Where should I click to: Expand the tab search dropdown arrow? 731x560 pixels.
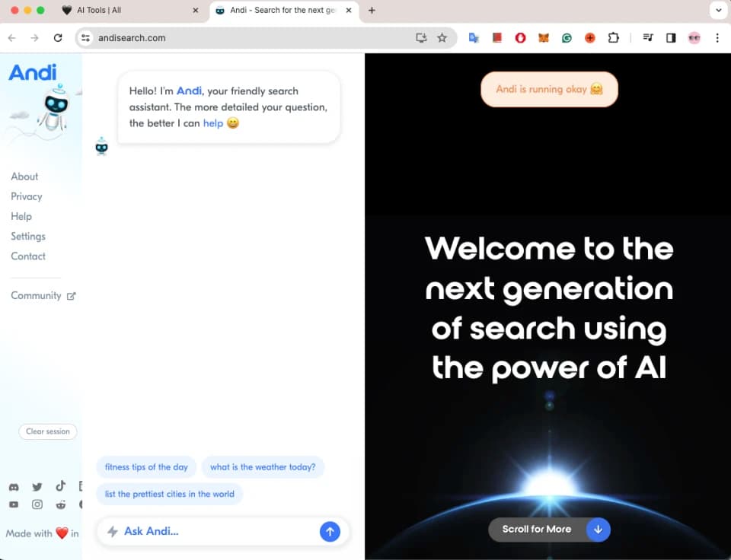[x=718, y=10]
